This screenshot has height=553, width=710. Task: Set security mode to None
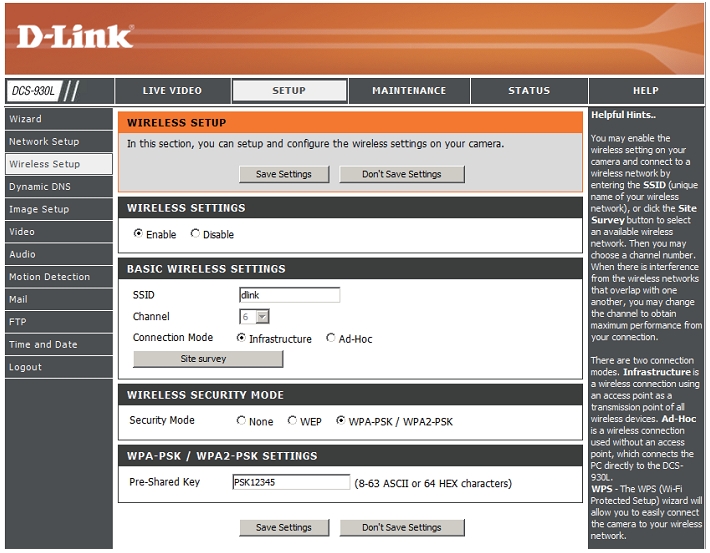241,421
